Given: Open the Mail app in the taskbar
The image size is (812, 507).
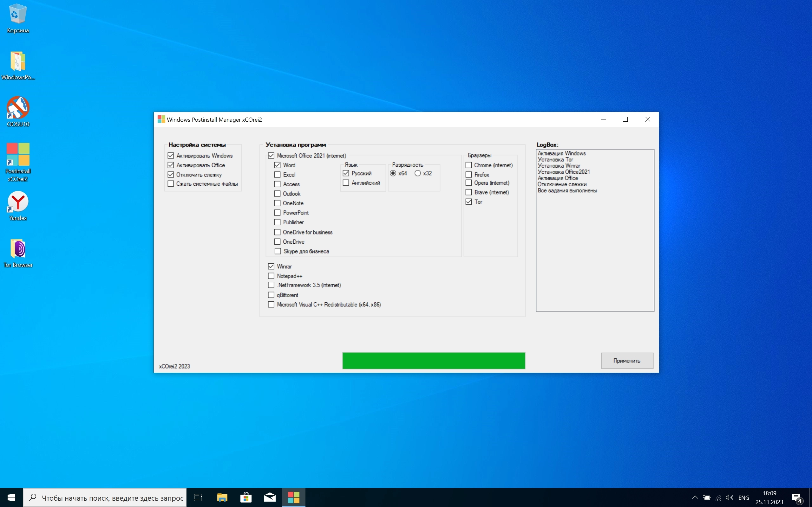Looking at the screenshot, I should (270, 497).
